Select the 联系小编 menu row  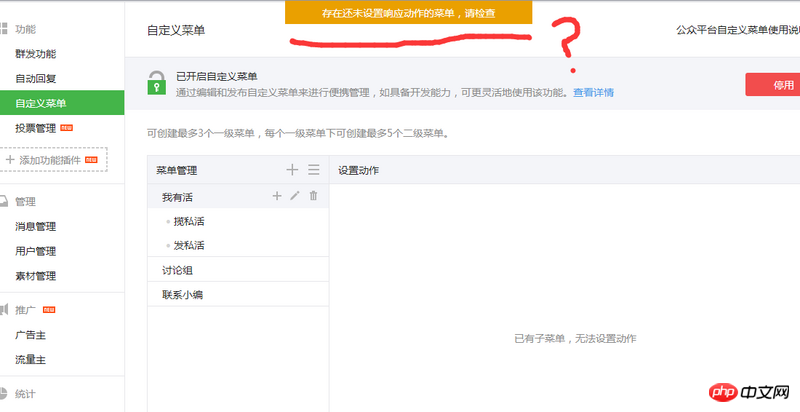[238, 294]
